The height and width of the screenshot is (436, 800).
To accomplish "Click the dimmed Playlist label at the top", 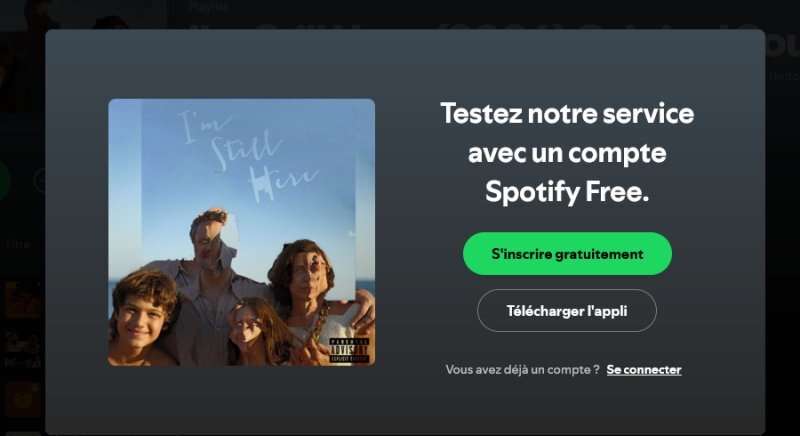I will (x=208, y=7).
